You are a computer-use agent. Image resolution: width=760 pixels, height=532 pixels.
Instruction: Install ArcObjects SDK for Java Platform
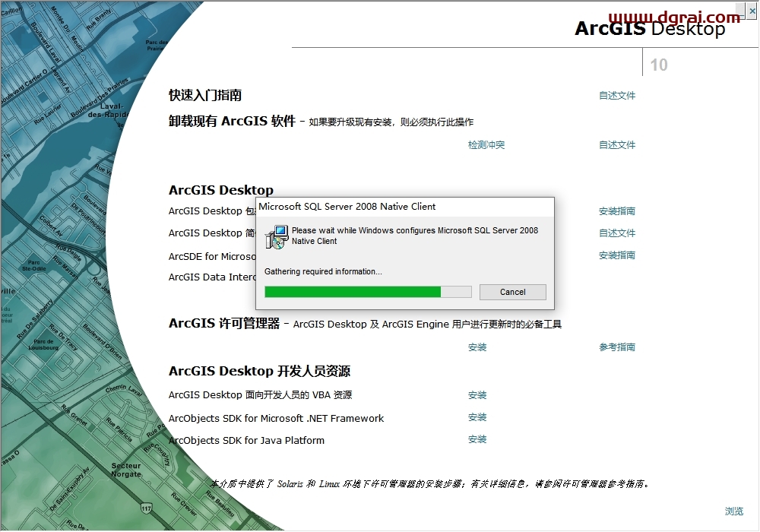477,439
